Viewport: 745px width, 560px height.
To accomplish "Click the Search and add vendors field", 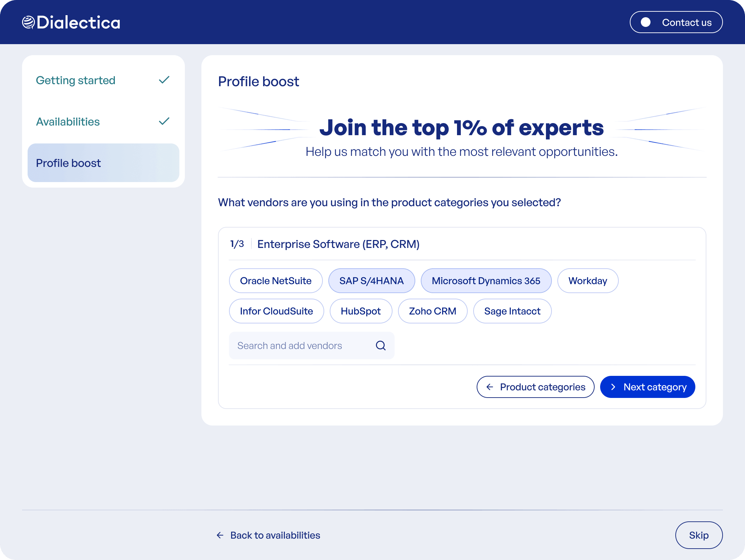I will tap(312, 346).
